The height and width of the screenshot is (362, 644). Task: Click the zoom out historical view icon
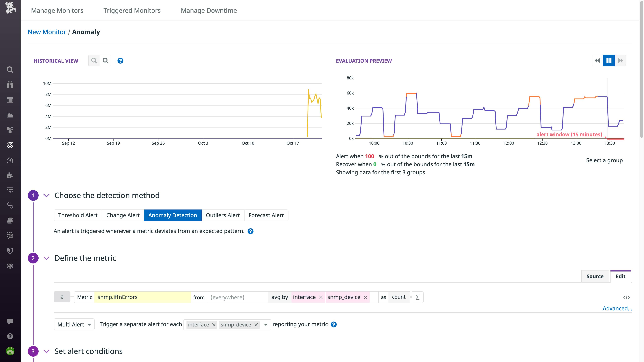click(x=94, y=61)
